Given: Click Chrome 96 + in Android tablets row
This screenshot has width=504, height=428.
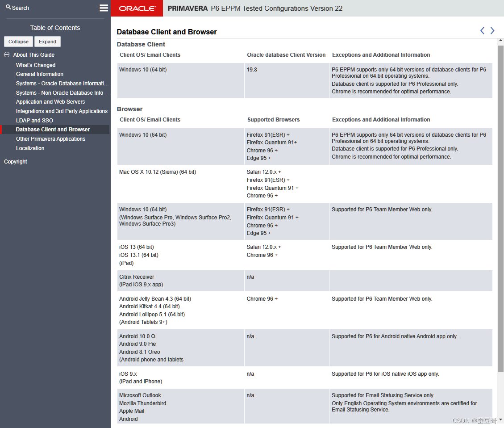Looking at the screenshot, I should (262, 299).
